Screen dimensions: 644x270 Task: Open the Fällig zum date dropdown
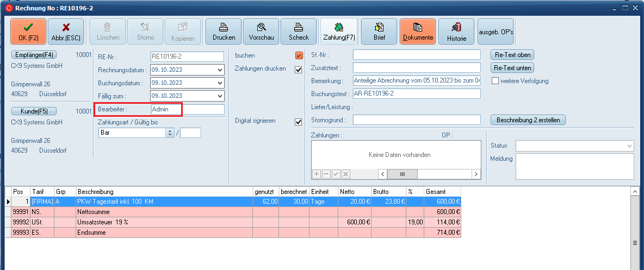[x=220, y=96]
